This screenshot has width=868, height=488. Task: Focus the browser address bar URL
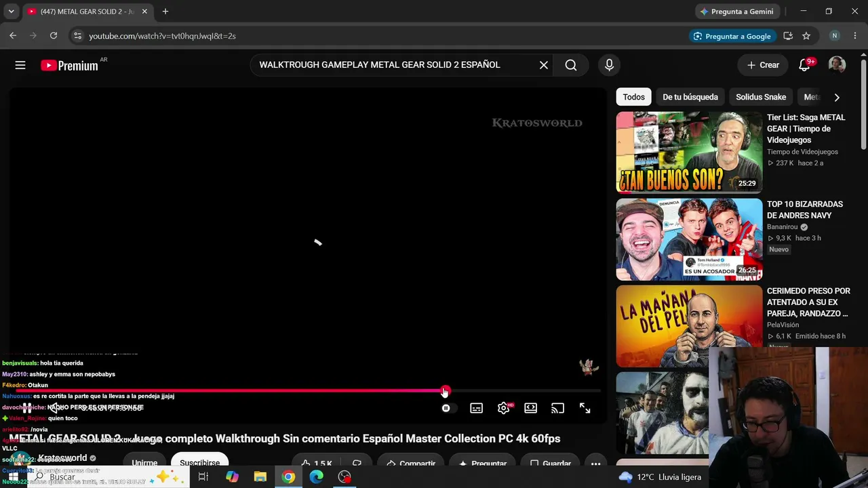[162, 36]
